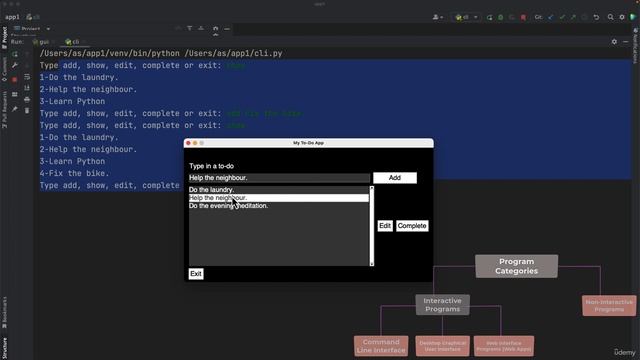Click the second '3-Learn Python' console line
Image resolution: width=640 pixels, height=360 pixels.
click(72, 161)
